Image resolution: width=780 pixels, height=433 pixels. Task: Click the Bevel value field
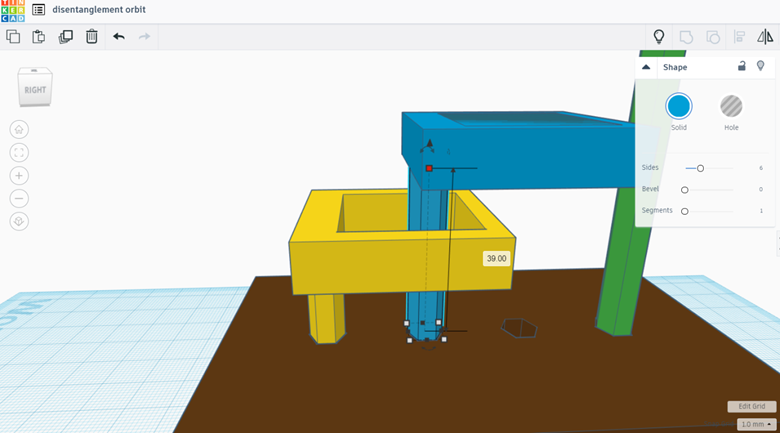[x=761, y=189]
